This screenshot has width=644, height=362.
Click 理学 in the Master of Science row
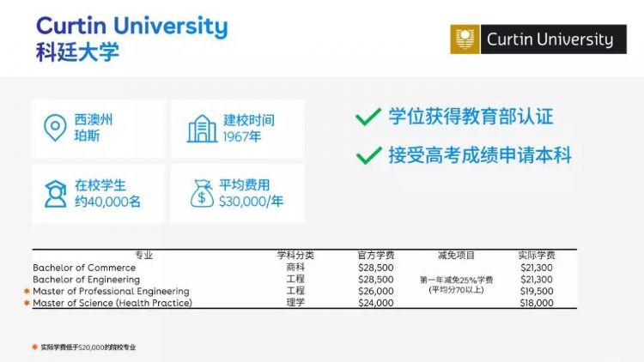coord(295,303)
